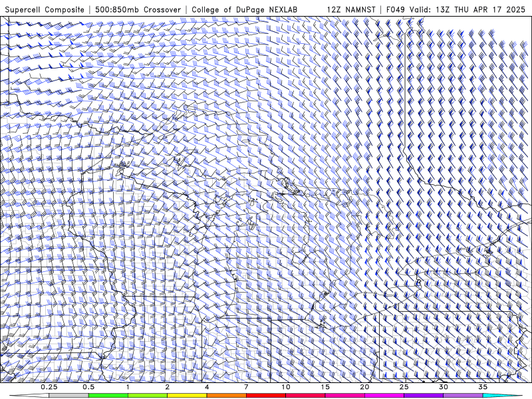The width and height of the screenshot is (532, 399).
Task: Click the '0.25' color scale label
Action: tap(49, 387)
